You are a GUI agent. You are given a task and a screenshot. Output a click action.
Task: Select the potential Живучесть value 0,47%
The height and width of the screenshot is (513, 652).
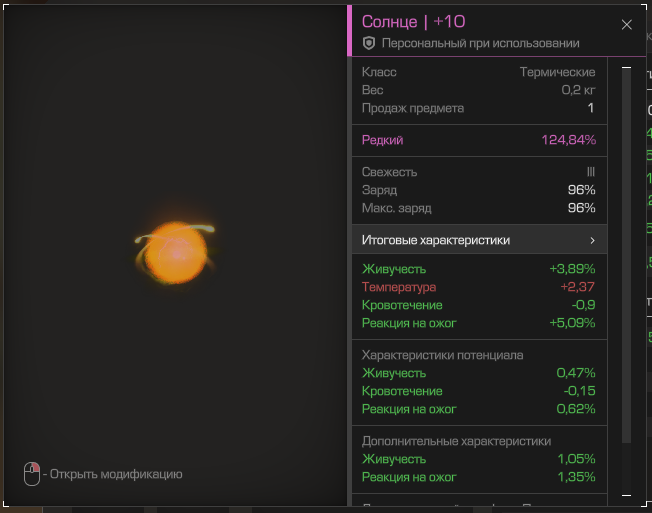click(576, 373)
